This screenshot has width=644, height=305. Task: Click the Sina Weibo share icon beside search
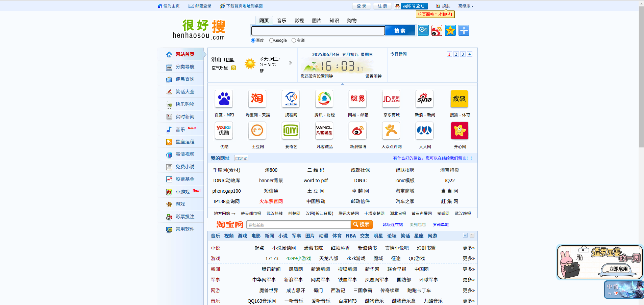pos(437,30)
